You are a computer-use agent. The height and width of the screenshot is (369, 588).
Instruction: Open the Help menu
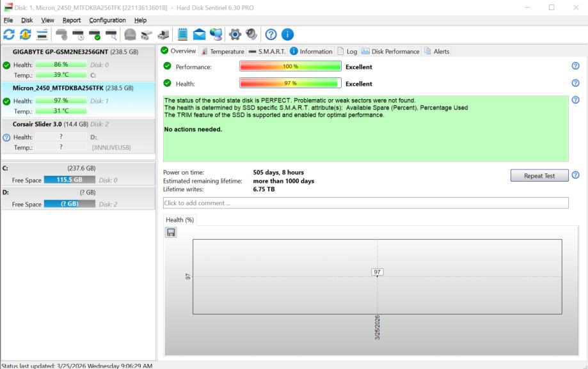click(140, 20)
